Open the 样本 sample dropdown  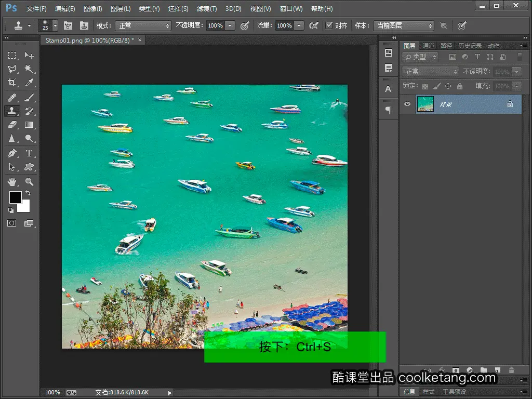pos(403,26)
